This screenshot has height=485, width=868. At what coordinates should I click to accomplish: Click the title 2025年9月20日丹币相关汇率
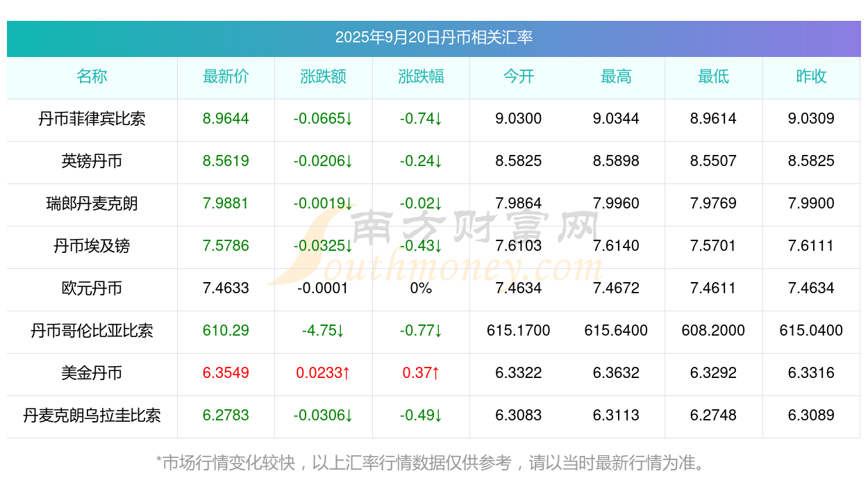click(434, 38)
